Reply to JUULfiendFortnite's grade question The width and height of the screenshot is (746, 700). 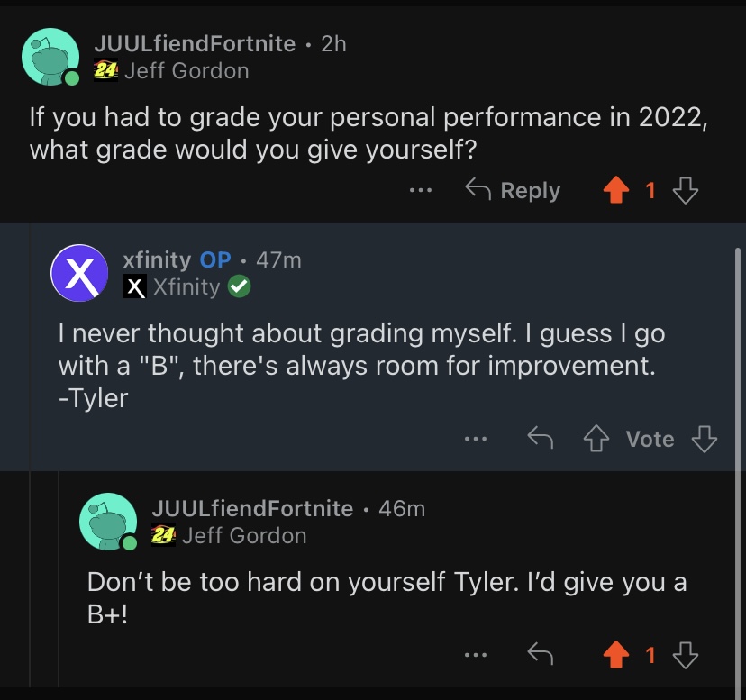513,190
